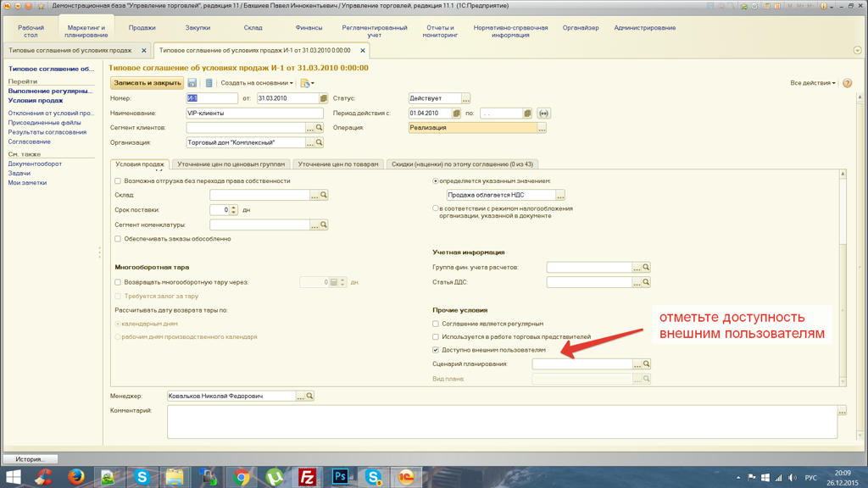
Task: Enable shipment without ownership transfer checkbox
Action: point(118,181)
